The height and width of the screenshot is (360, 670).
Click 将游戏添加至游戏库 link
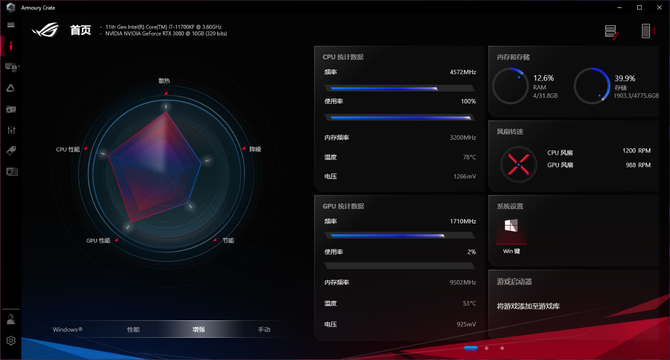[528, 306]
